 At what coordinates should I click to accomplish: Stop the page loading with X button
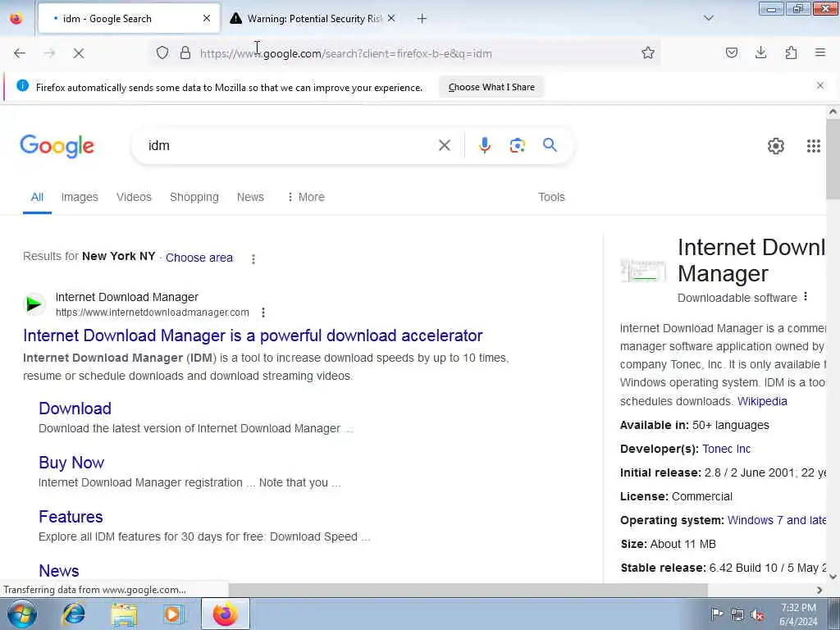[x=79, y=53]
